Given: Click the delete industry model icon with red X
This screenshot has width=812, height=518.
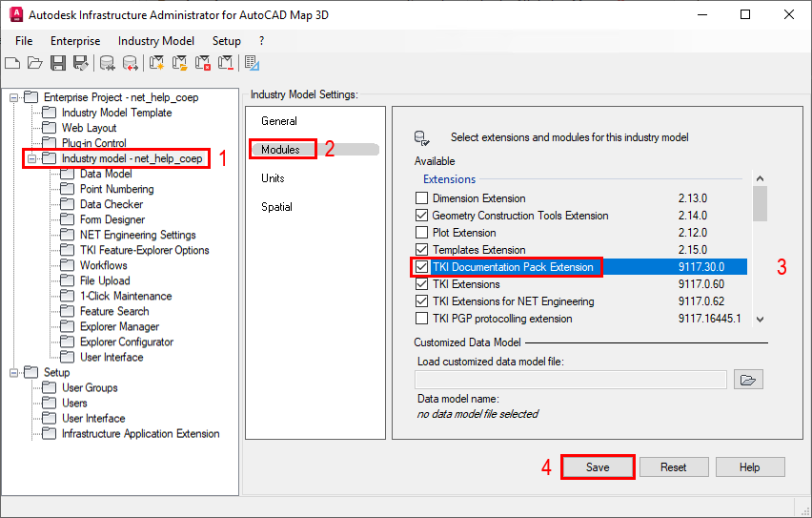Looking at the screenshot, I should 203,64.
